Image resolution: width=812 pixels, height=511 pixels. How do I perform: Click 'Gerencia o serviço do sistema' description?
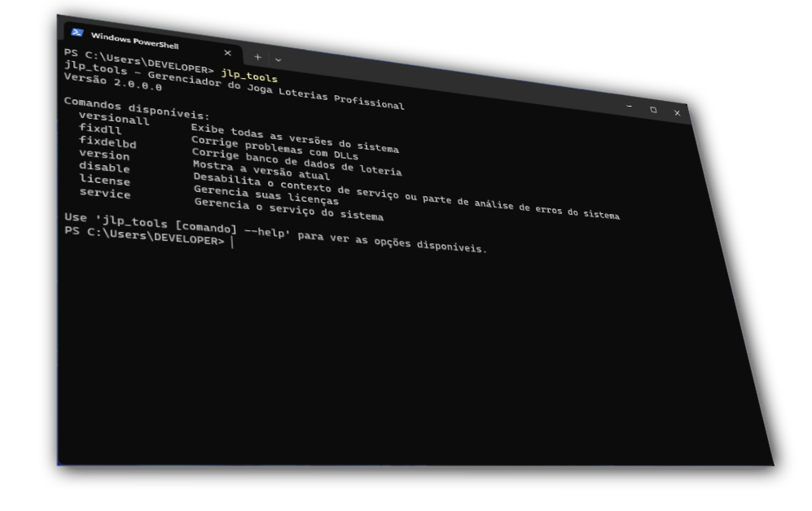tap(289, 209)
